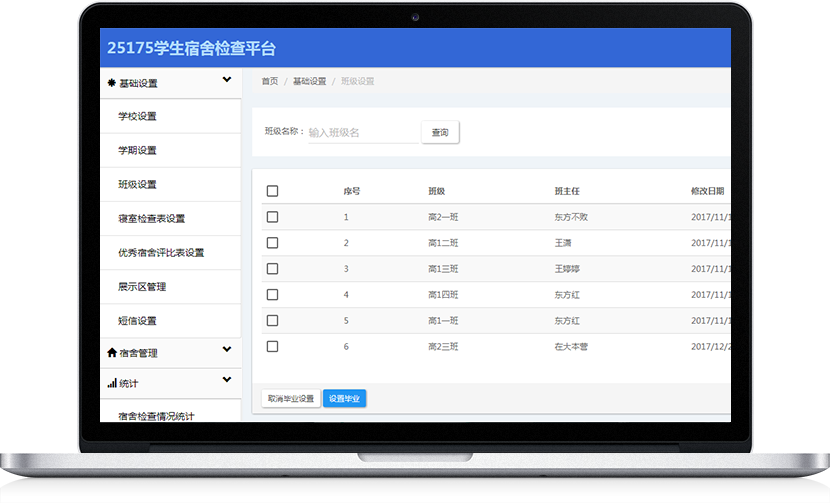This screenshot has width=830, height=503.
Task: Open 学期设置 in the sidebar
Action: pos(137,151)
